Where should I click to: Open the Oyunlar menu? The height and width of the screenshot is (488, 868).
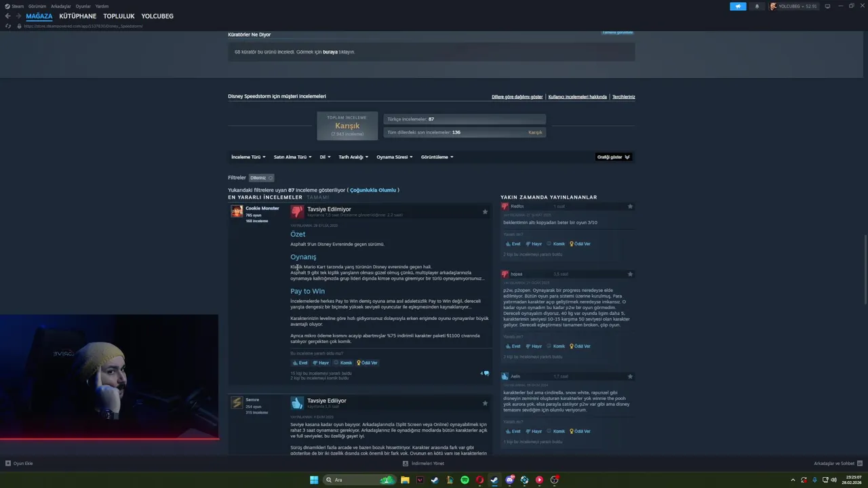pos(83,6)
